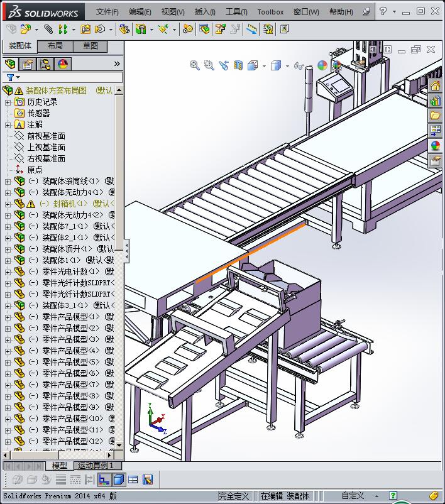Click the Mate paperclip icon
This screenshot has width=445, height=504.
48,30
